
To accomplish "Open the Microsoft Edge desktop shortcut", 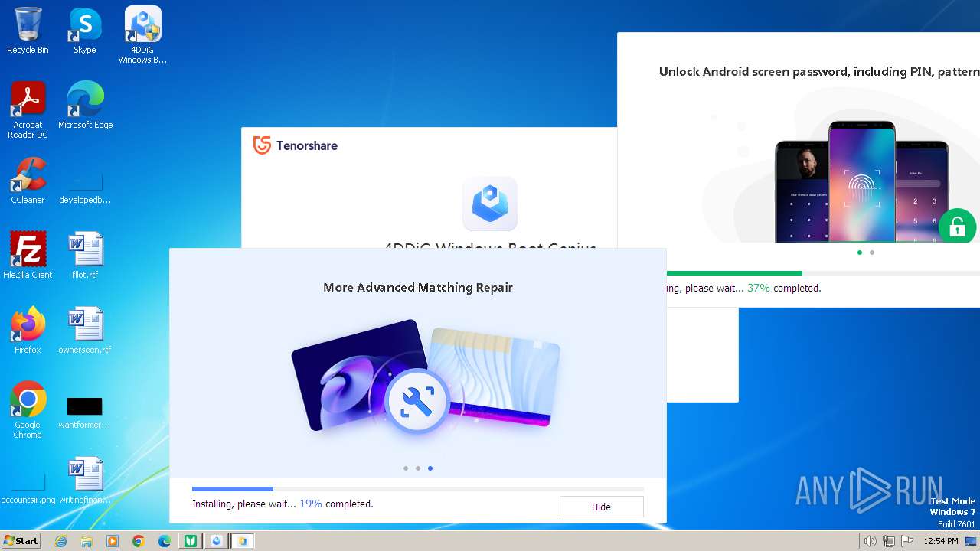I will pyautogui.click(x=85, y=106).
